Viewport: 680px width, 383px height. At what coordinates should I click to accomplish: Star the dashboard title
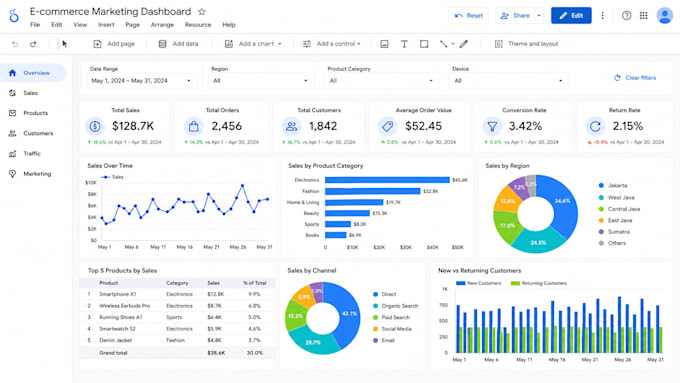pos(202,12)
